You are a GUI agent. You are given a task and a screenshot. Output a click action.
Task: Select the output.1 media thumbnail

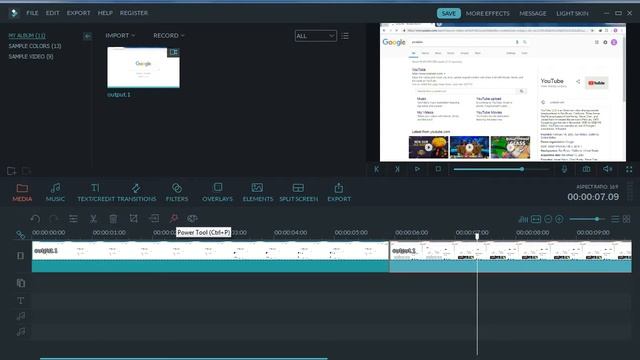[x=143, y=67]
